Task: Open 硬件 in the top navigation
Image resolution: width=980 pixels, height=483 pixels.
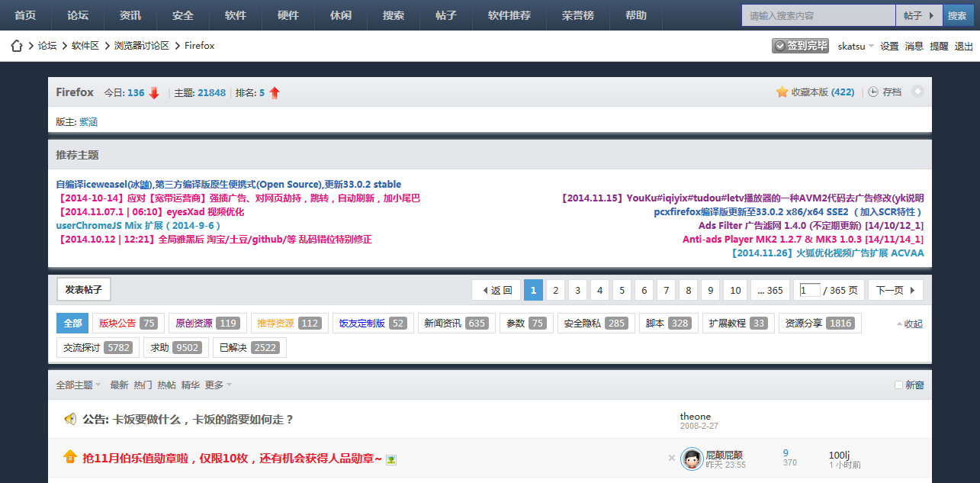Action: (288, 15)
